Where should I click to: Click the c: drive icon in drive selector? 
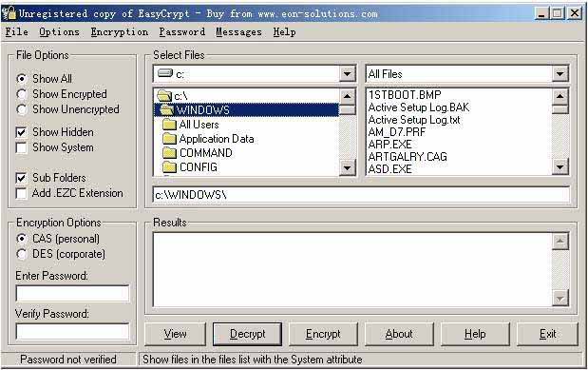coord(165,73)
